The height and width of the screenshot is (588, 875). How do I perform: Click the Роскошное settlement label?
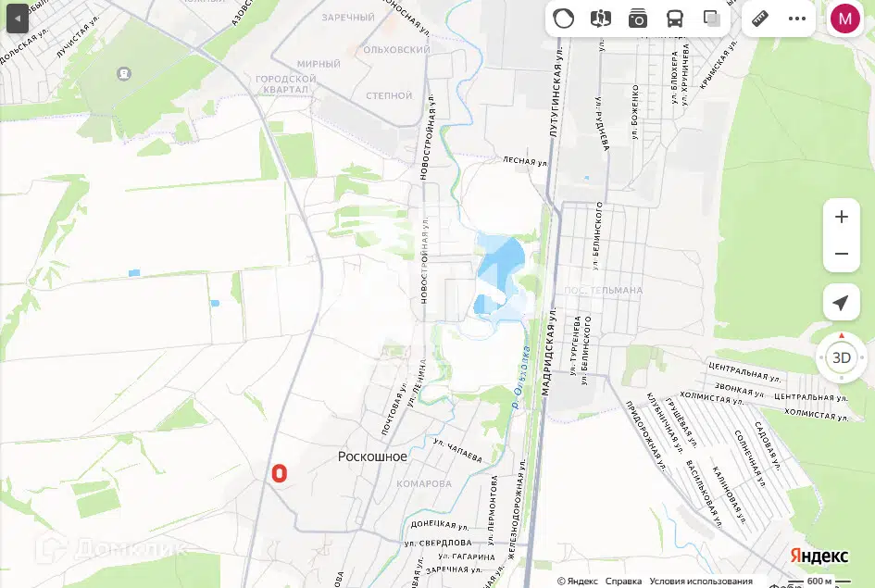coord(372,457)
